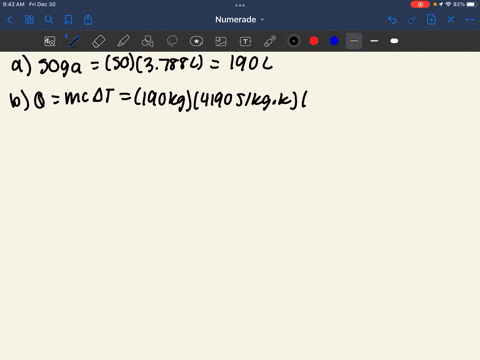Close the editing toolbar with X
Screen dimensions: 480x360
[x=451, y=20]
